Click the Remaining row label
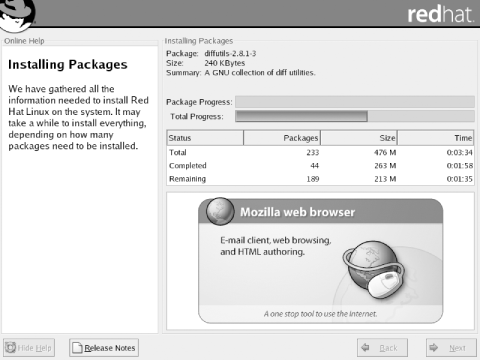The height and width of the screenshot is (360, 481). click(x=187, y=179)
